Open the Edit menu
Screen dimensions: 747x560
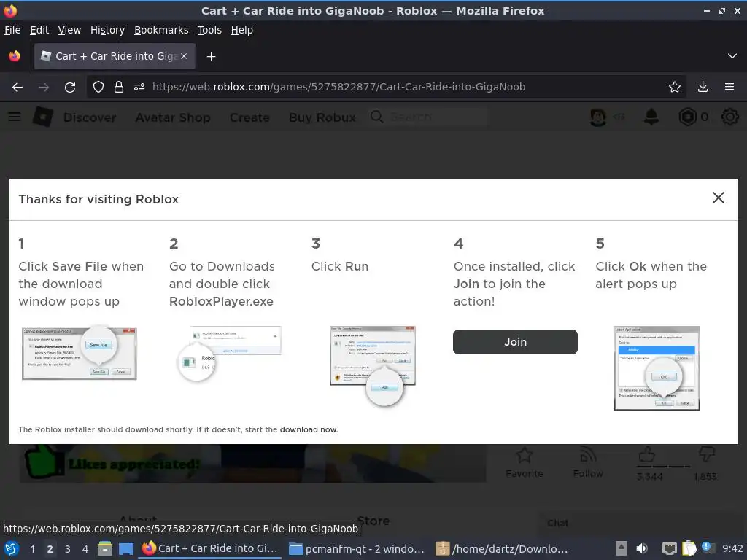coord(39,30)
